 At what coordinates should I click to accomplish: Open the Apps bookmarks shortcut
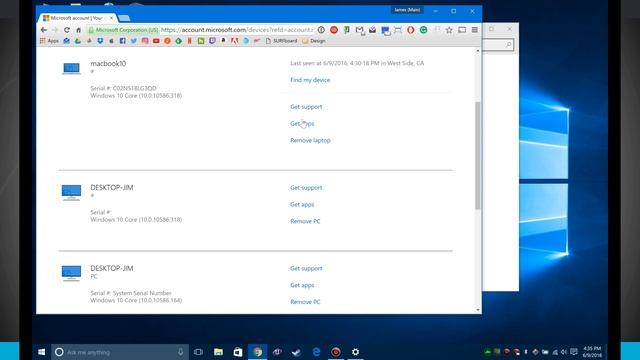tap(49, 41)
